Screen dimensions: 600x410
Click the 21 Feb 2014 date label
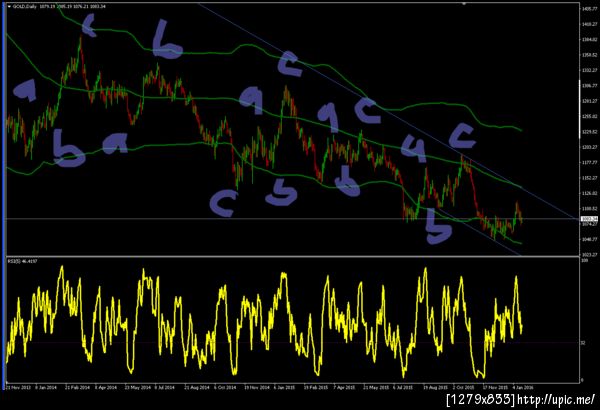77,387
